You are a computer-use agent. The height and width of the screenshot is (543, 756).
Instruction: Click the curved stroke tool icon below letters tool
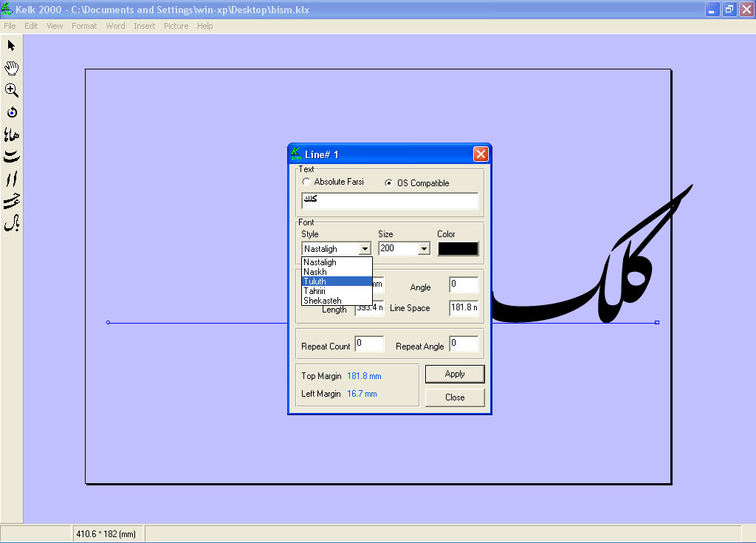point(12,157)
